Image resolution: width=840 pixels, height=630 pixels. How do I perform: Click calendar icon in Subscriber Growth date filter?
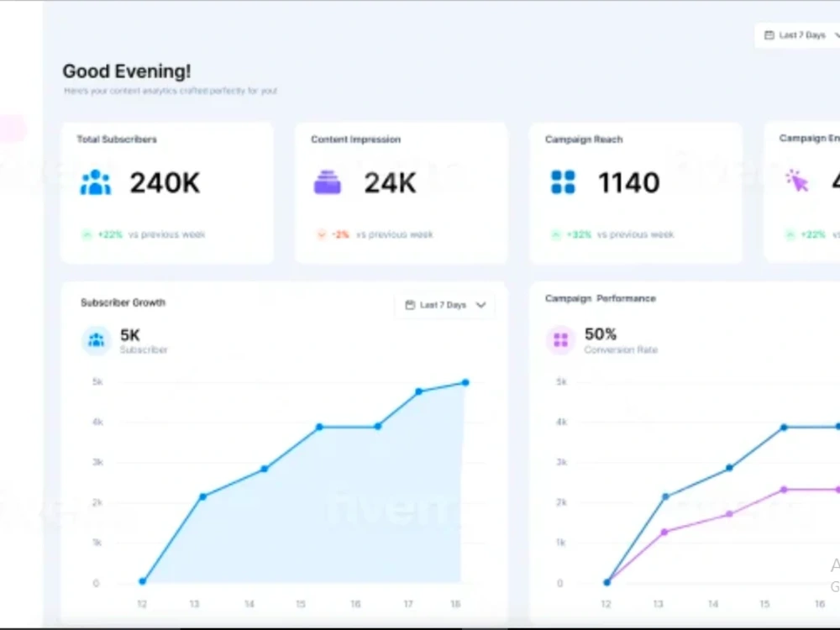click(x=410, y=305)
